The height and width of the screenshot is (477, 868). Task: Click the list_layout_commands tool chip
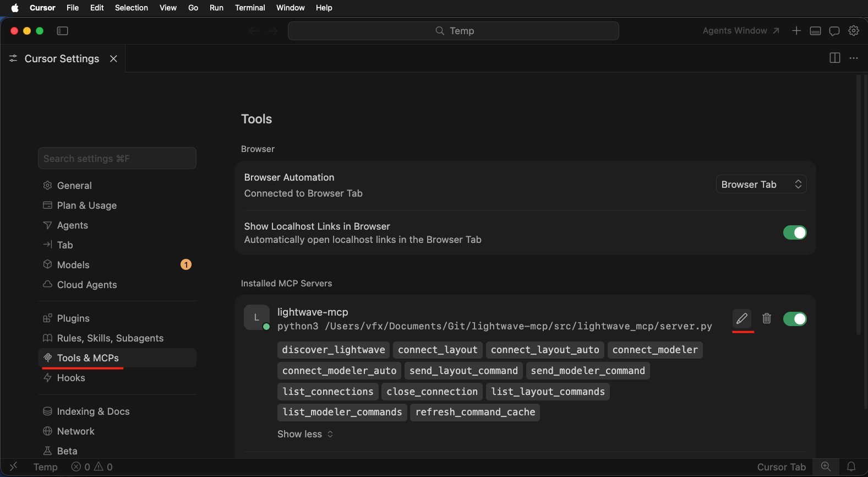548,392
